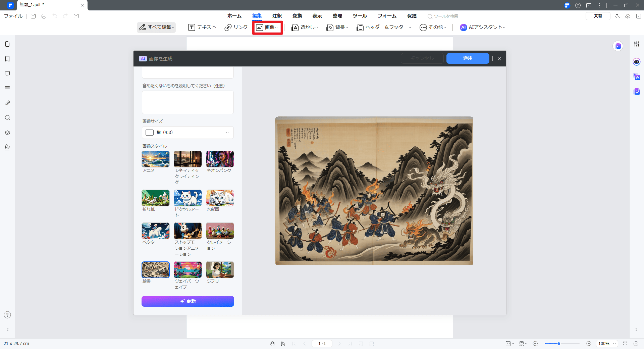This screenshot has height=349, width=644.
Task: Click the zoom out minus icon
Action: [535, 344]
